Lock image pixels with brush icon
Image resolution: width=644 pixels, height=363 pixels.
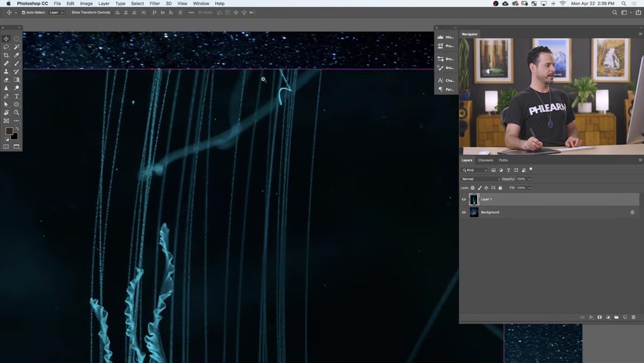[x=479, y=188]
